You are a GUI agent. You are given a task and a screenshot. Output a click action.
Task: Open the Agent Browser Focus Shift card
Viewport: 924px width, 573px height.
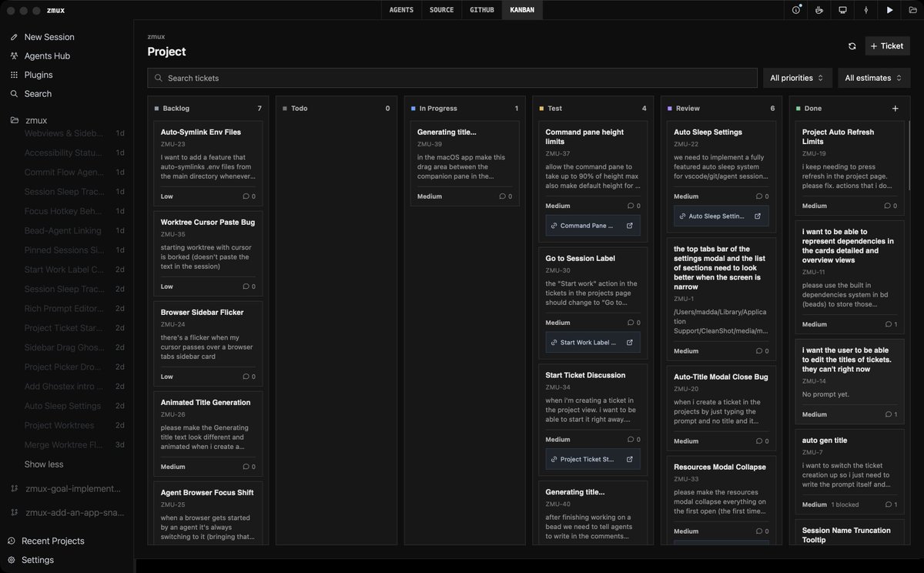[208, 512]
